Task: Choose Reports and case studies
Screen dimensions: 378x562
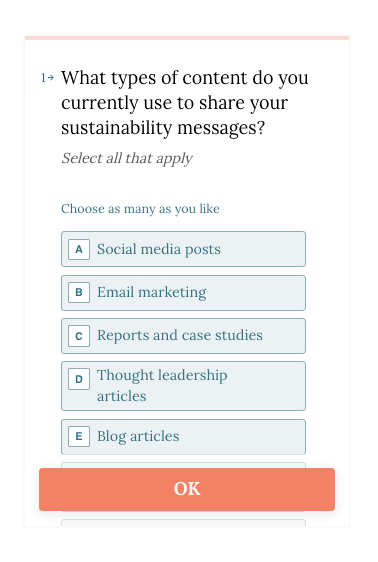Action: 183,336
